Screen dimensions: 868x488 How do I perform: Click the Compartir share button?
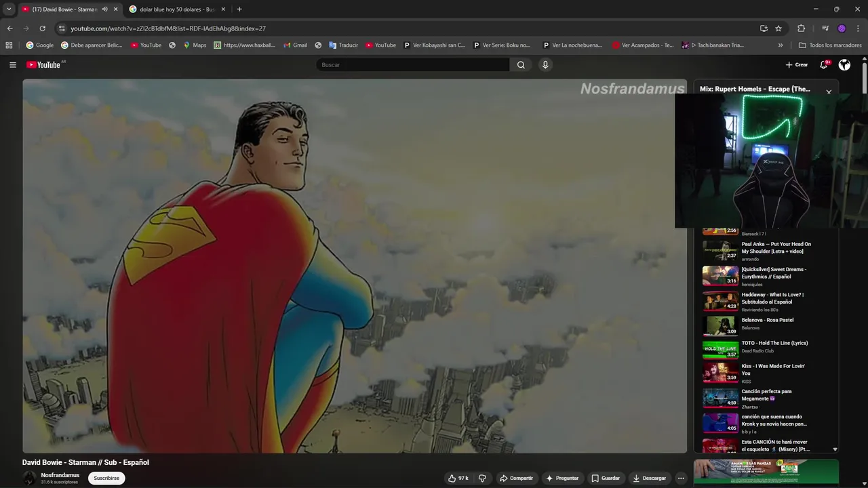click(516, 478)
